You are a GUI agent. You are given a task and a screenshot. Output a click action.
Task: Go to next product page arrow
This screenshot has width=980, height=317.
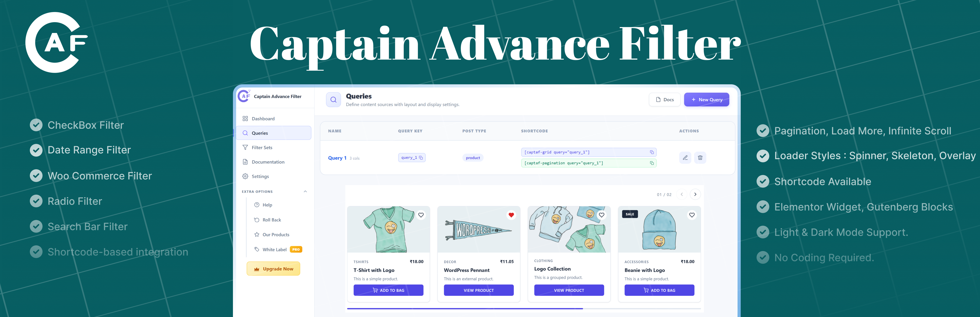[695, 194]
